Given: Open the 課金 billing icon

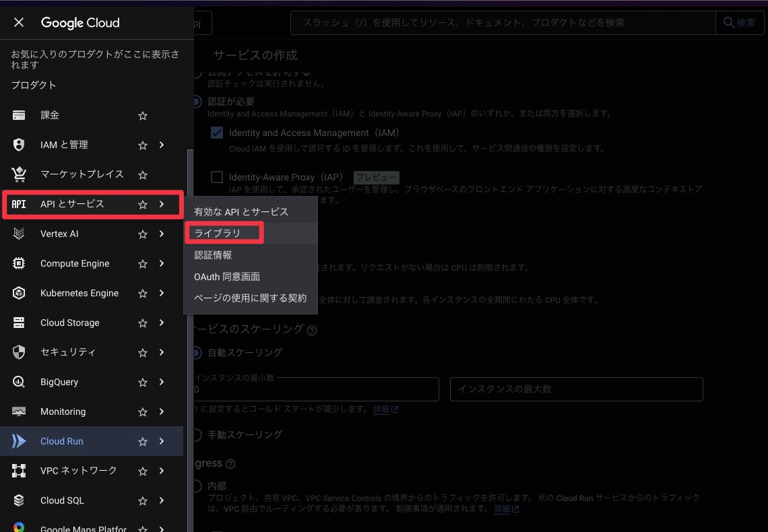Looking at the screenshot, I should tap(19, 116).
